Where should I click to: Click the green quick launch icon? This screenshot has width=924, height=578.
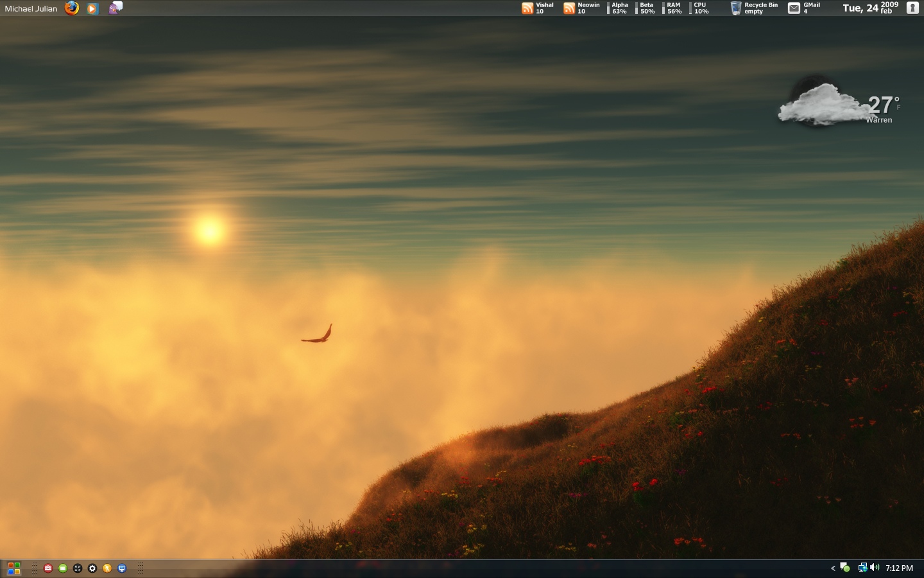tap(63, 568)
